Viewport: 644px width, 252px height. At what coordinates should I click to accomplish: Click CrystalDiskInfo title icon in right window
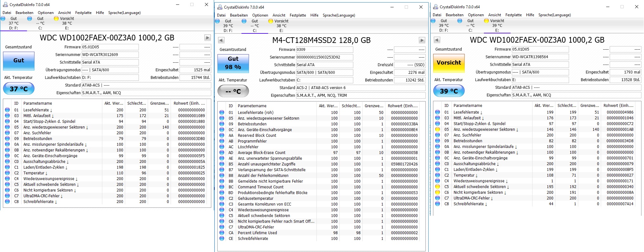coord(435,7)
